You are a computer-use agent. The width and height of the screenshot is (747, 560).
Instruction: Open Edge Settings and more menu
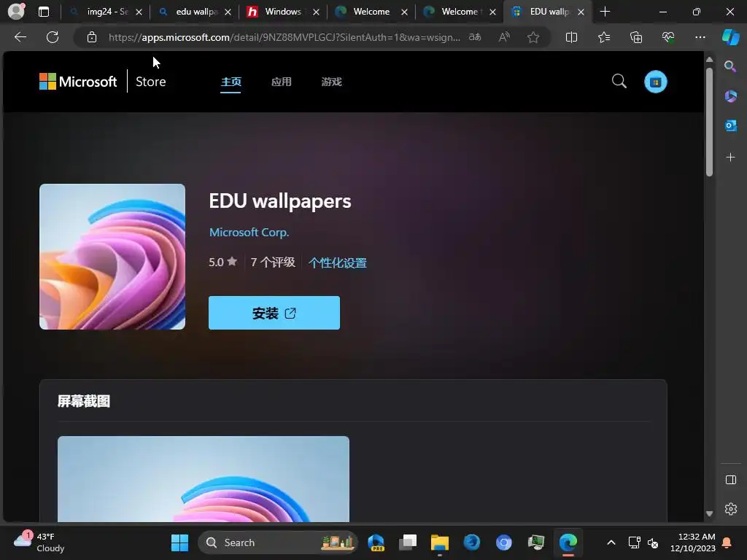pyautogui.click(x=700, y=37)
